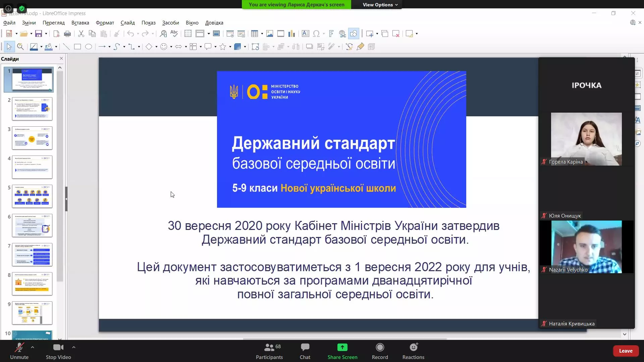Viewport: 644px width, 362px height.
Task: Open the Fontwork text tool
Action: pos(331,34)
